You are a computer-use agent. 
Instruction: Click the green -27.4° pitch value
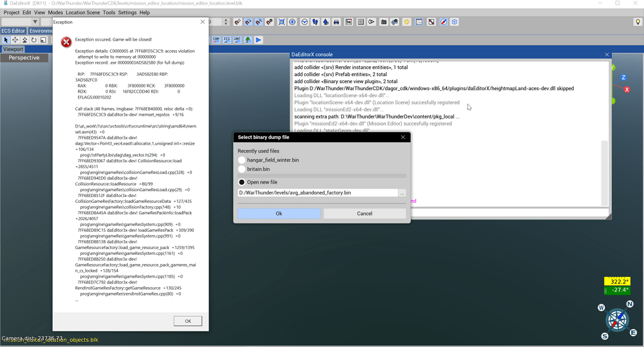618,290
